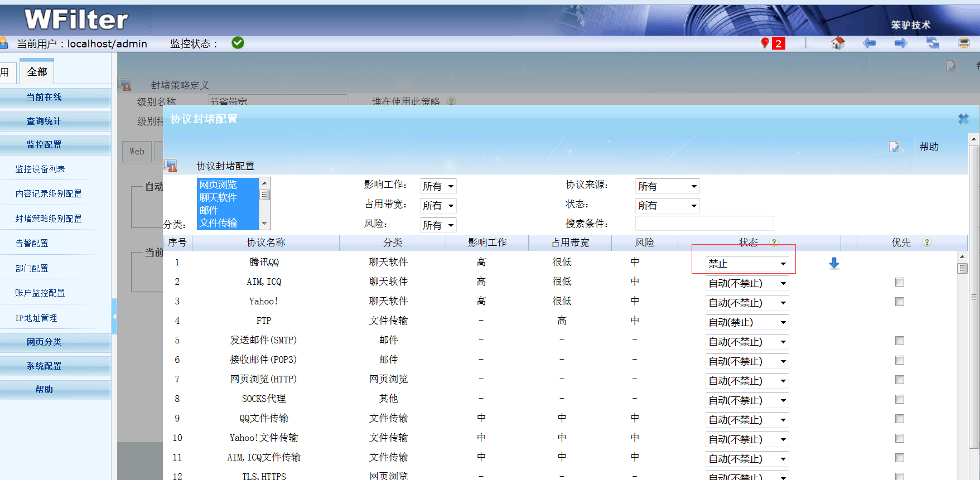
Task: Select the 全部 tab in sidebar
Action: click(37, 72)
